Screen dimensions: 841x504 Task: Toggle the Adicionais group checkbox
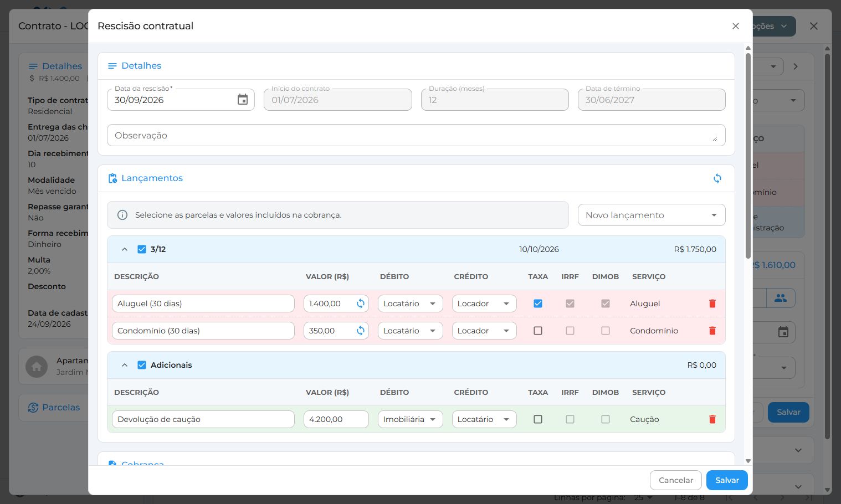point(142,365)
